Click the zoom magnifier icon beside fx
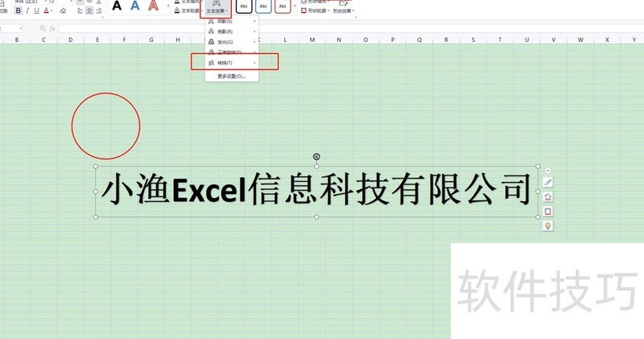Viewport: 644px width, 339px height. click(43, 28)
